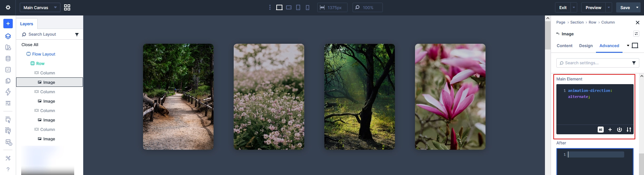Select the magnolia flower image on canvas
This screenshot has height=175, width=644.
(450, 97)
